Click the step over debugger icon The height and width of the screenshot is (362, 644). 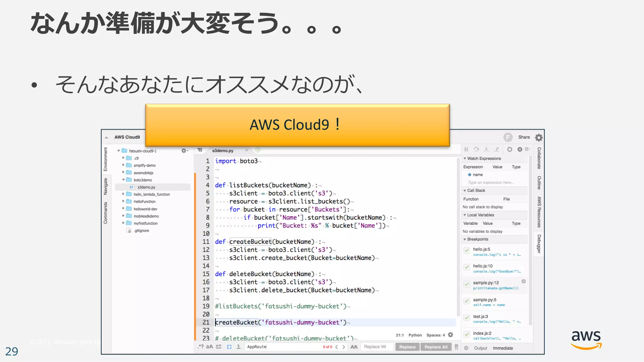[476, 150]
